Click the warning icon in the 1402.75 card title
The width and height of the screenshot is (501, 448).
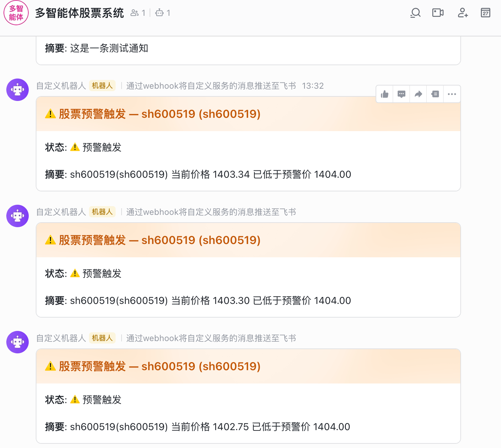[50, 366]
